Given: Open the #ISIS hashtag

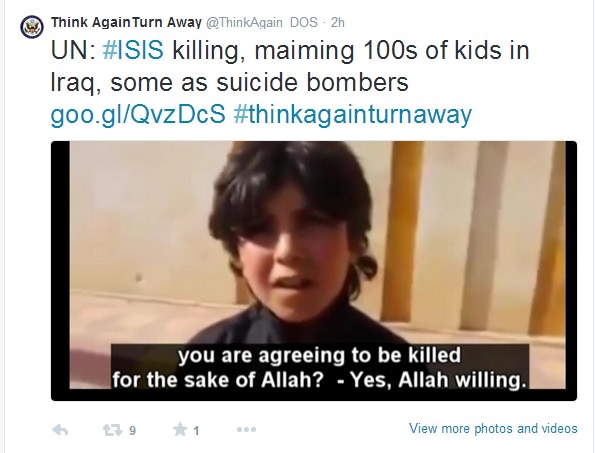Looking at the screenshot, I should (x=133, y=50).
